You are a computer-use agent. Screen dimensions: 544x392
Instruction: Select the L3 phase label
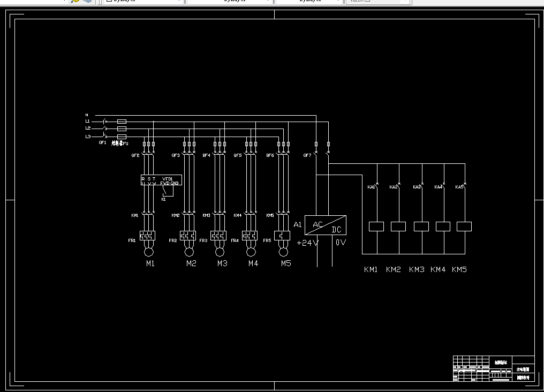pyautogui.click(x=88, y=137)
